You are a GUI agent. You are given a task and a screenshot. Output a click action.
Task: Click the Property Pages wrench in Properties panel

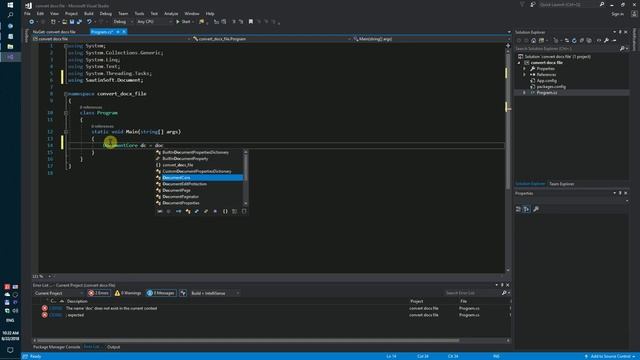[x=536, y=209]
